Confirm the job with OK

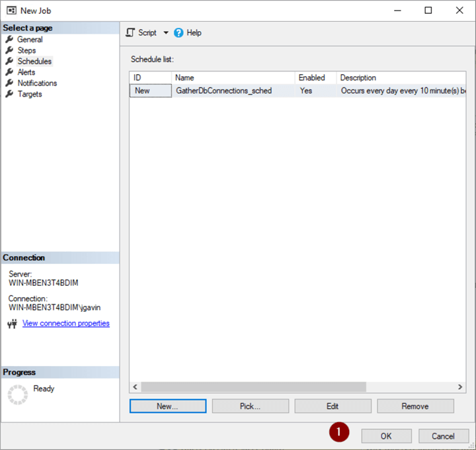[387, 436]
